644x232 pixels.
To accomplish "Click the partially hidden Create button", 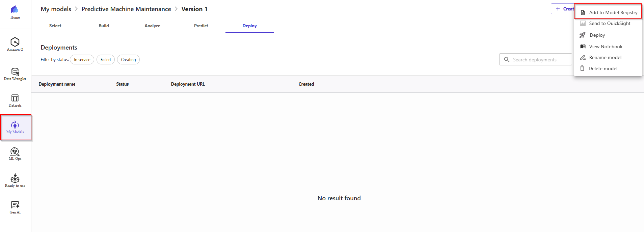I will pyautogui.click(x=563, y=9).
